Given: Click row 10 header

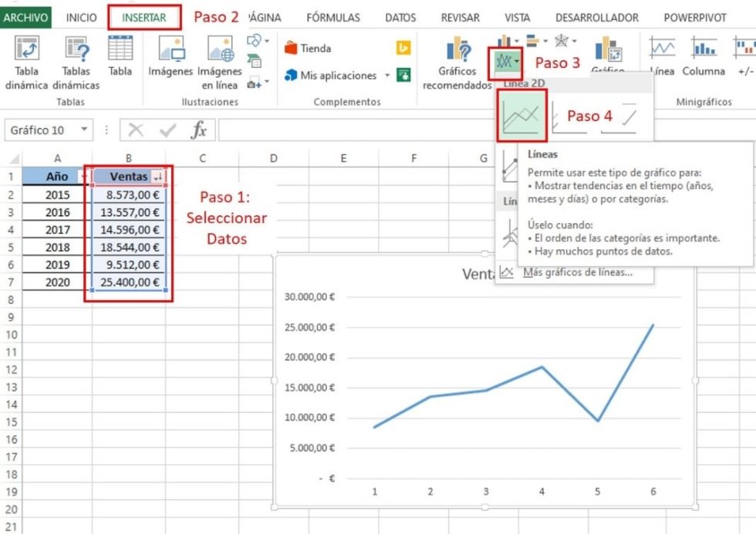Looking at the screenshot, I should 11,335.
